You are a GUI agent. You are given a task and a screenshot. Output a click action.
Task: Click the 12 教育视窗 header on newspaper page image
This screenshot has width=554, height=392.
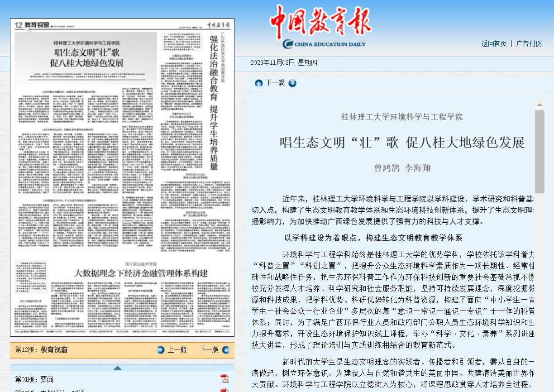tap(30, 25)
